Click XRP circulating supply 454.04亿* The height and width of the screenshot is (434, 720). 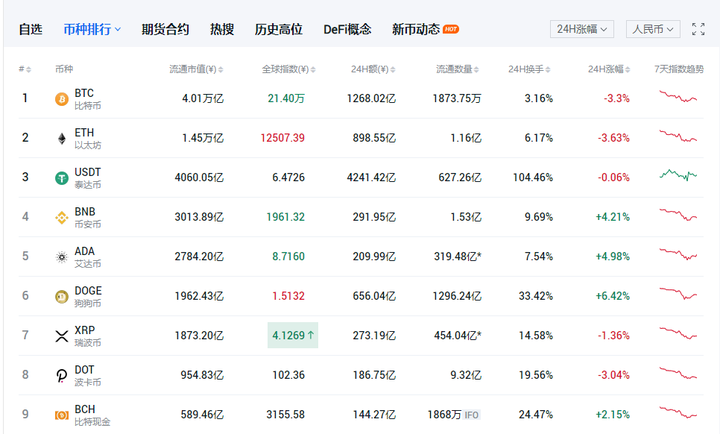tap(457, 335)
